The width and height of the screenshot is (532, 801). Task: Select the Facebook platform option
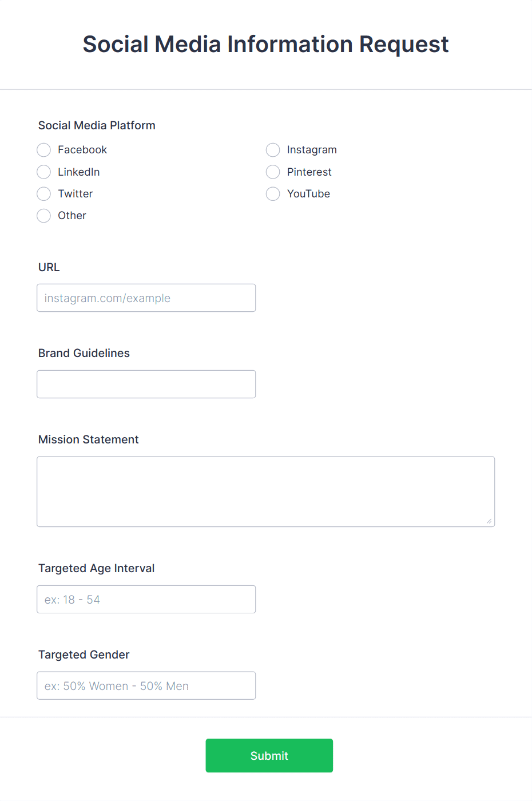pyautogui.click(x=43, y=150)
